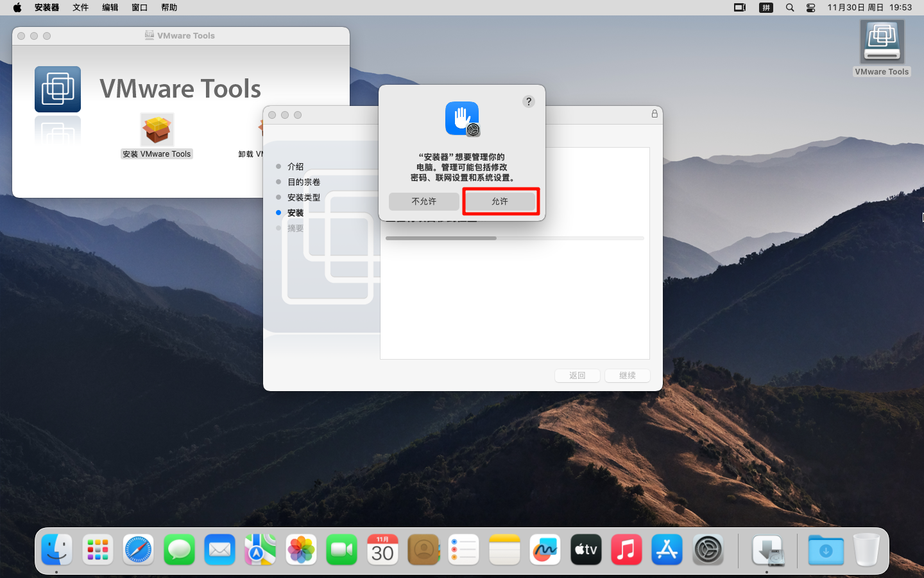The image size is (924, 578).
Task: Open Calendar from the Dock
Action: [382, 550]
